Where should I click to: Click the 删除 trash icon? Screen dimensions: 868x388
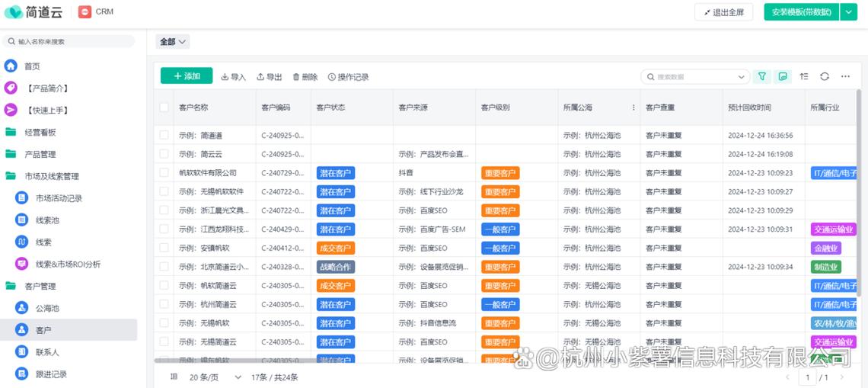(x=296, y=77)
